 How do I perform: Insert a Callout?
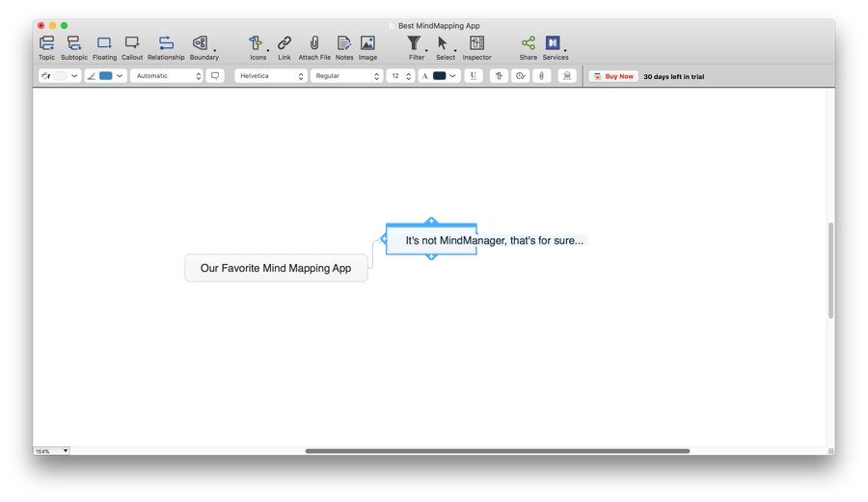pyautogui.click(x=132, y=47)
